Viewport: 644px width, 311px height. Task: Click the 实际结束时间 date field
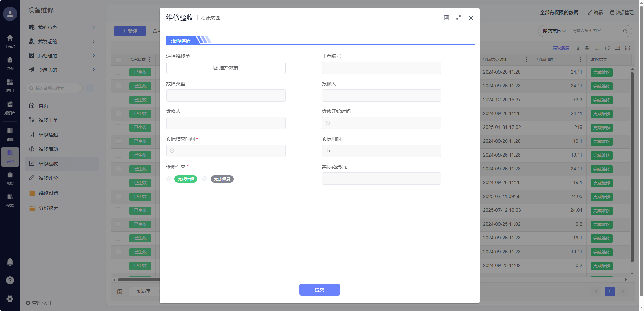tap(226, 151)
